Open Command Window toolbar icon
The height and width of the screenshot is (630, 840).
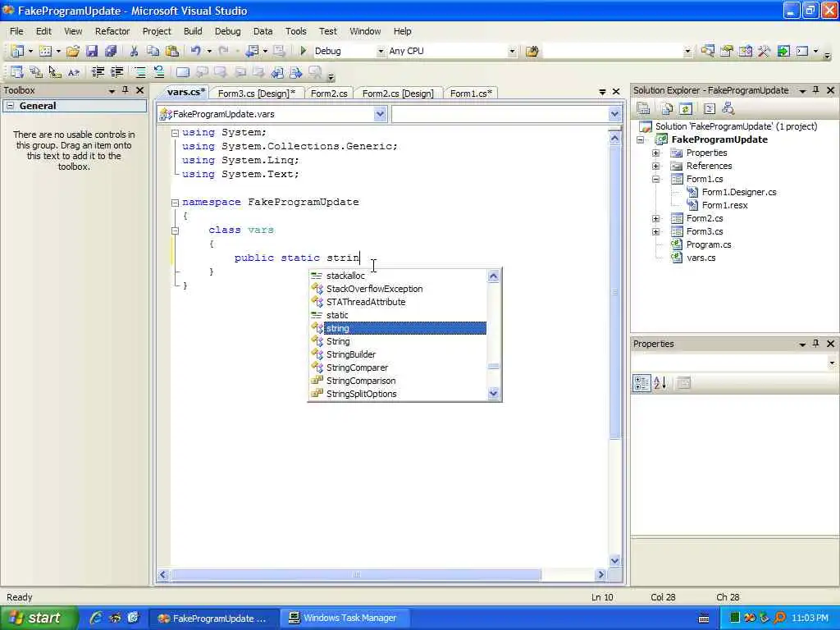[x=802, y=51]
